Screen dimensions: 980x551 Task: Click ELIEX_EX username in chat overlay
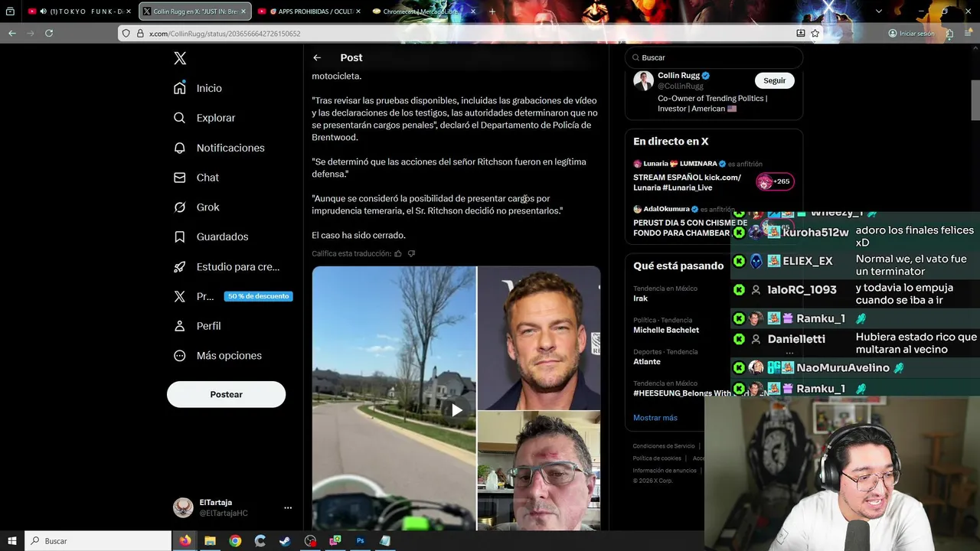click(x=807, y=261)
